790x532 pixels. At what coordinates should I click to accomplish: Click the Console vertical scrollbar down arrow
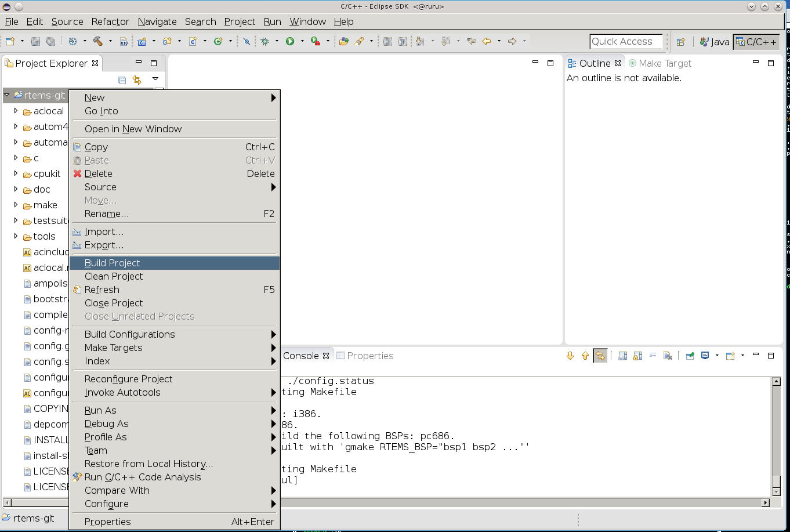point(777,491)
